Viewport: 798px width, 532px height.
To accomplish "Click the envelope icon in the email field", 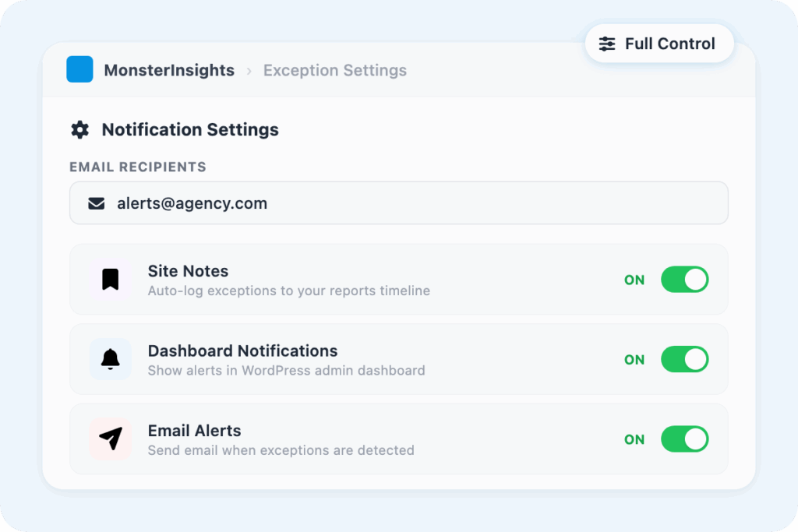I will [97, 204].
